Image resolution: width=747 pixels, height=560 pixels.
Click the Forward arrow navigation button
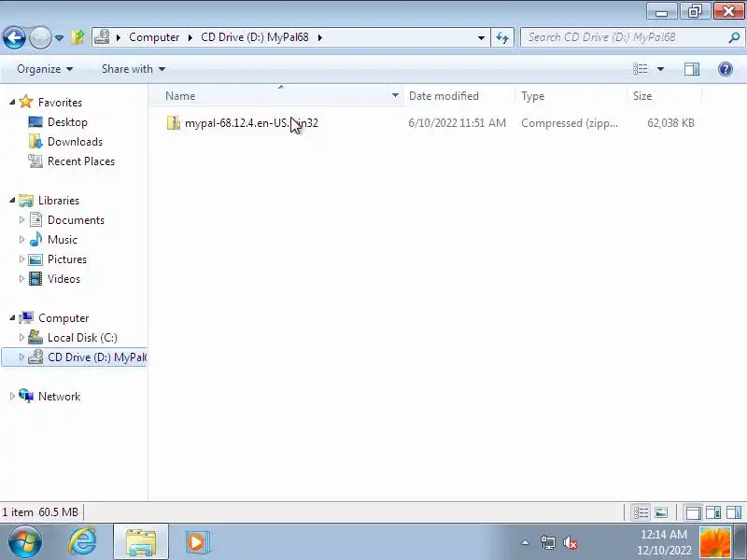click(40, 37)
